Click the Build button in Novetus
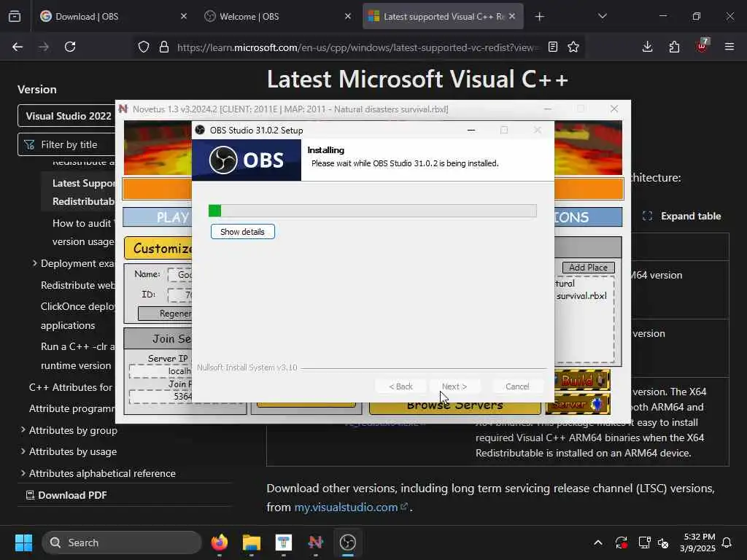Image resolution: width=747 pixels, height=560 pixels. click(581, 381)
